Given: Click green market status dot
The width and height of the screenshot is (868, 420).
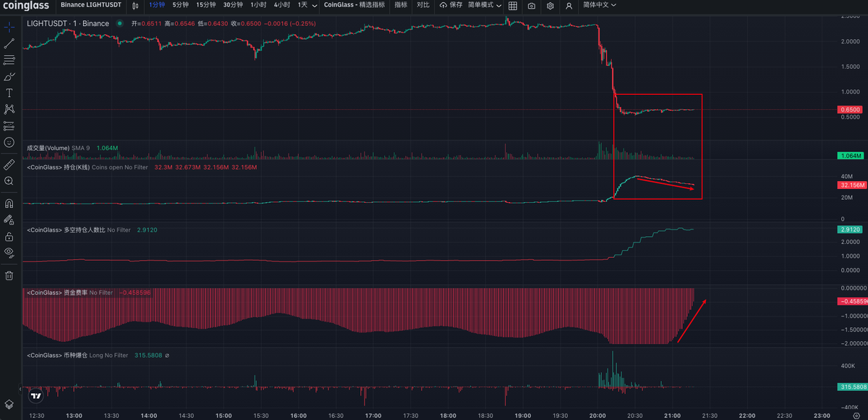Looking at the screenshot, I should tap(119, 23).
